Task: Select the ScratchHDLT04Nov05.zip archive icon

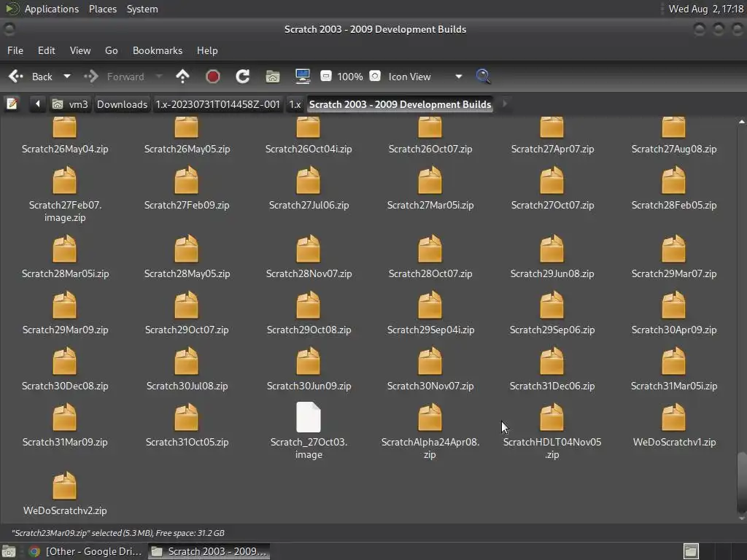Action: tap(551, 416)
